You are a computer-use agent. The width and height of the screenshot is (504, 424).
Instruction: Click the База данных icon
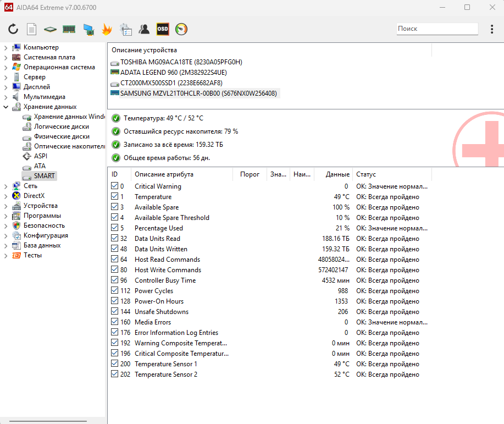tap(16, 245)
